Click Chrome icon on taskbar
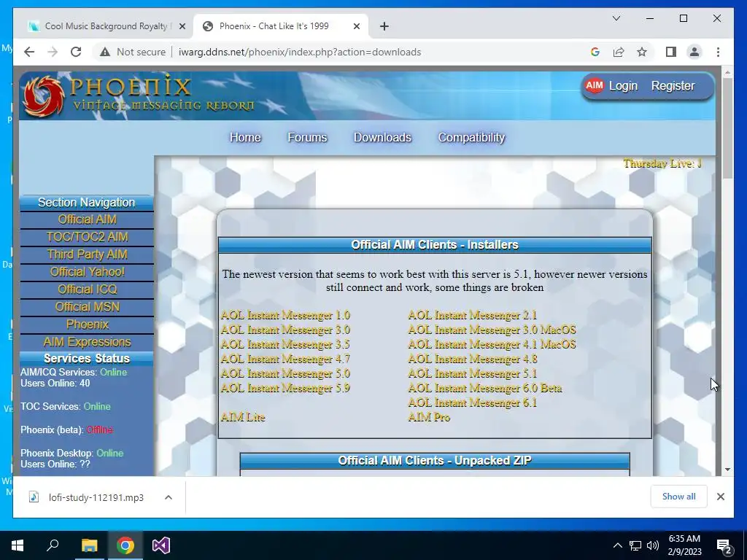The image size is (747, 560). pyautogui.click(x=125, y=545)
